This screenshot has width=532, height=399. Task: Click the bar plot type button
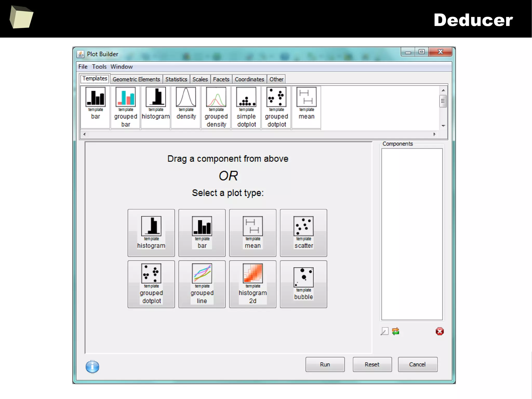click(x=202, y=233)
